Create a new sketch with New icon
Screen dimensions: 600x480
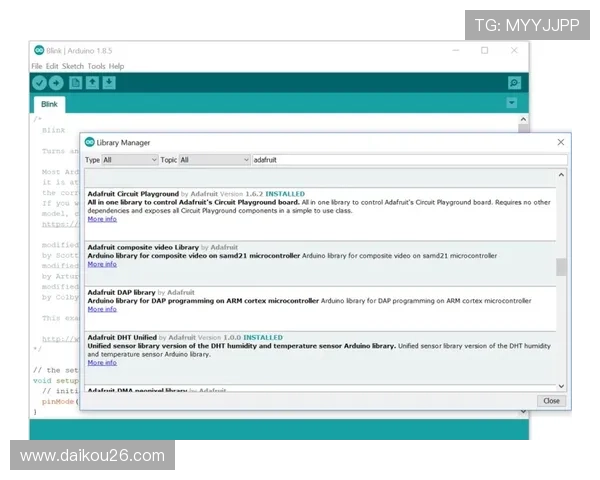pyautogui.click(x=76, y=83)
